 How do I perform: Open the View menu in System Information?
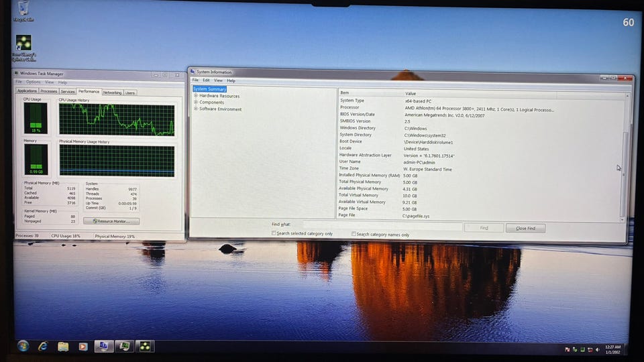(218, 80)
